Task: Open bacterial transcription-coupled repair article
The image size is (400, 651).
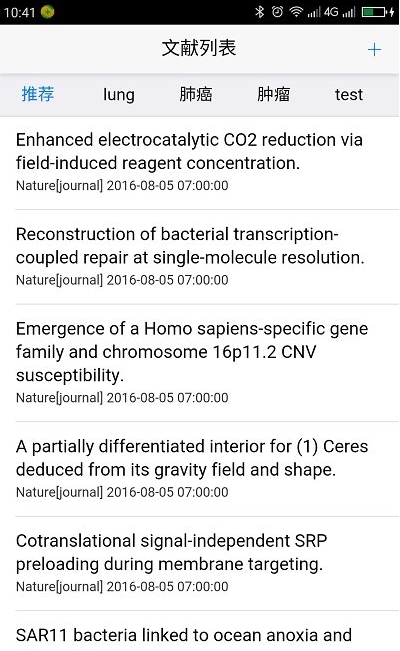Action: (x=200, y=257)
